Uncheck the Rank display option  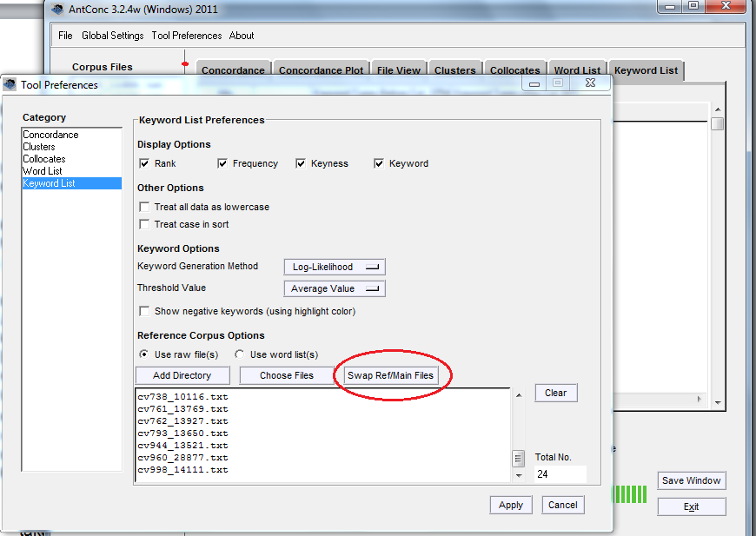click(x=143, y=163)
